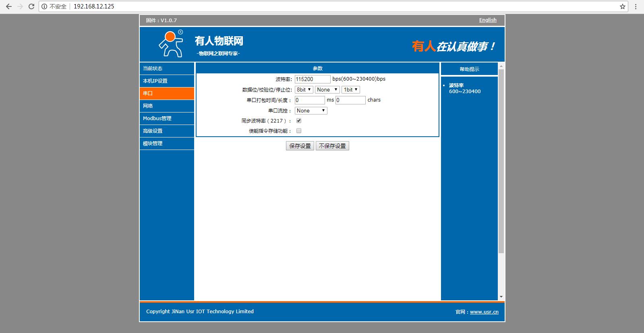This screenshot has height=333, width=644.
Task: Click the help panel vertical scrollbar
Action: click(501, 161)
